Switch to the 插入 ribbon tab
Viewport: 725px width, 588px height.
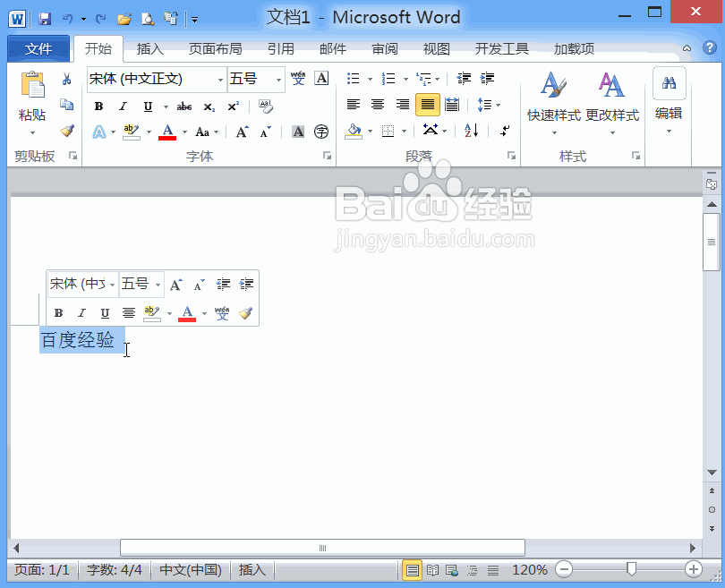(x=149, y=49)
